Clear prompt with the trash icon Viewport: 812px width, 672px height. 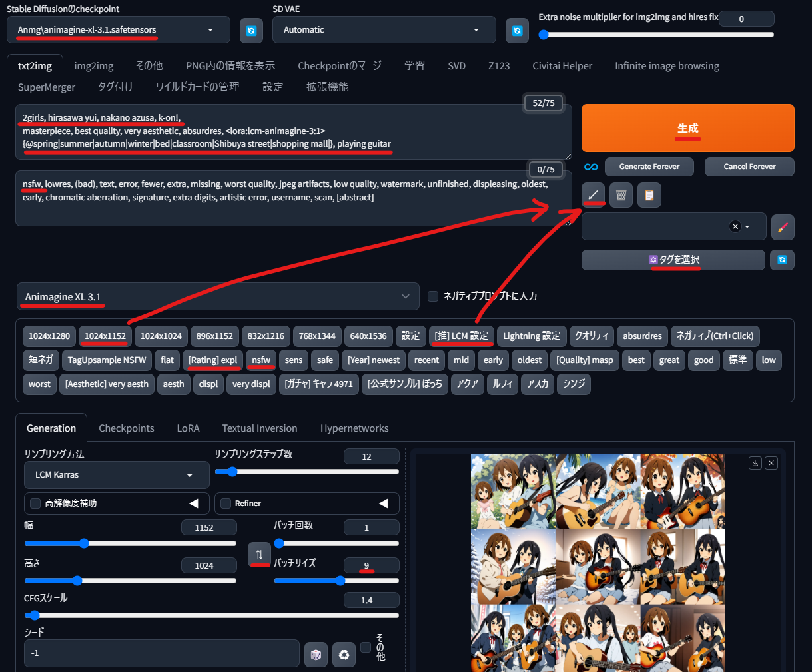coord(621,195)
